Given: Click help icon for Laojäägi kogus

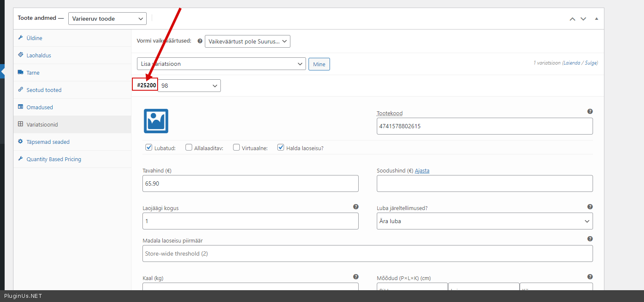Looking at the screenshot, I should 356,207.
